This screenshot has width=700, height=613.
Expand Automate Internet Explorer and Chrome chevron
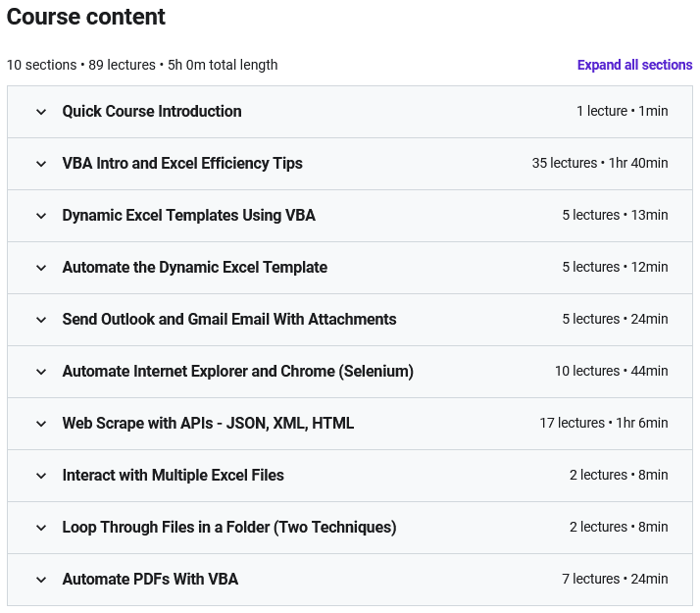(41, 372)
